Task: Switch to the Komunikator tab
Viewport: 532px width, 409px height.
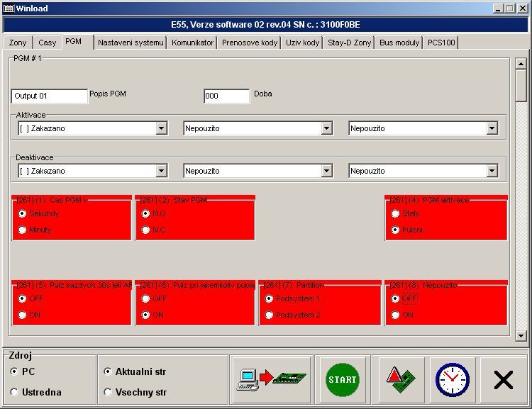Action: tap(192, 43)
